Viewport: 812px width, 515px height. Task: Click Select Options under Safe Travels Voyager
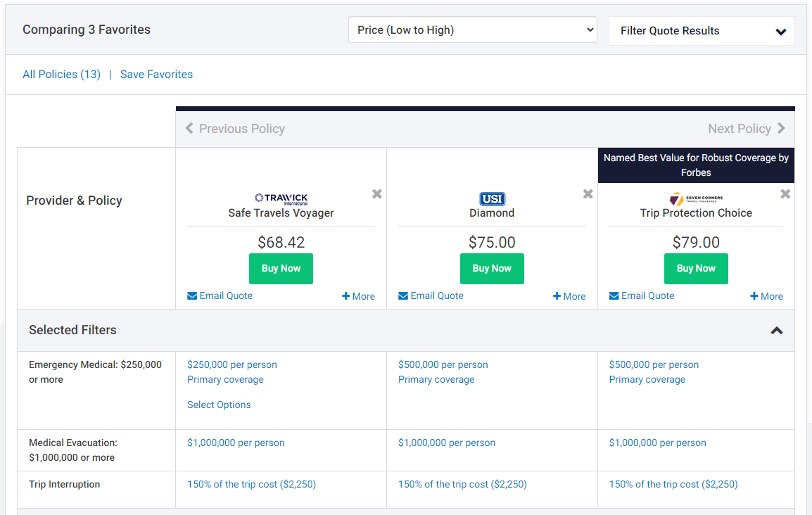tap(219, 405)
